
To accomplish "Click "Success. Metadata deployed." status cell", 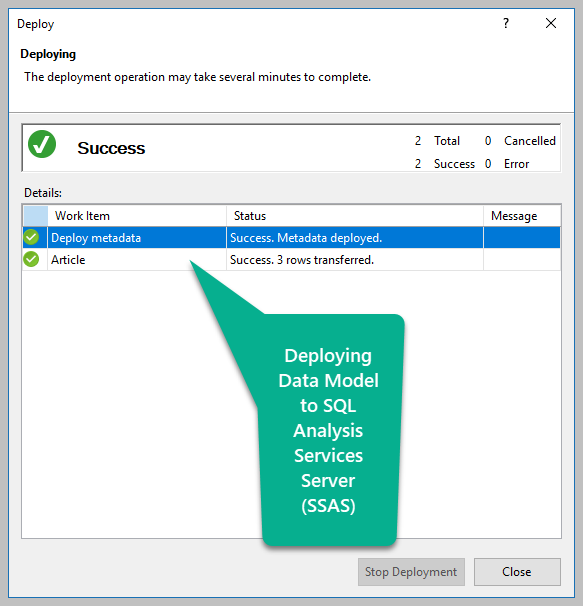I will point(355,238).
